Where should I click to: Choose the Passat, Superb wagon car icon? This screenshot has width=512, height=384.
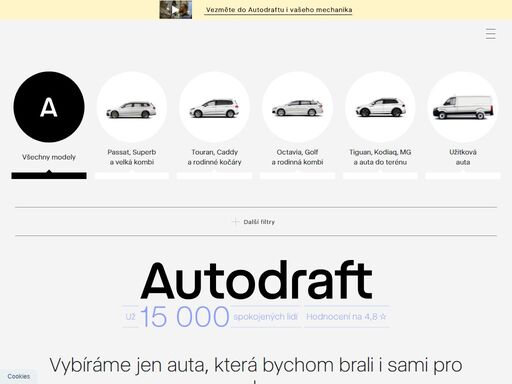[x=132, y=107]
